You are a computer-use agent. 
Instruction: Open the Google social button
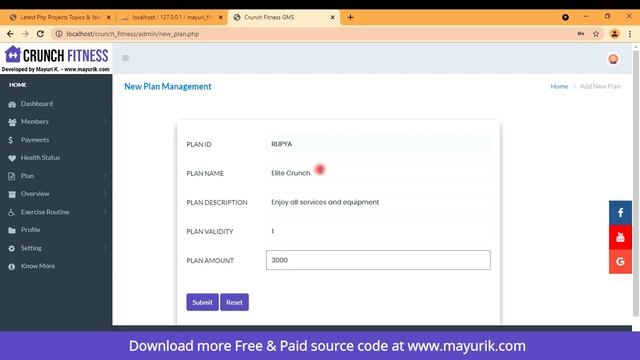[620, 262]
